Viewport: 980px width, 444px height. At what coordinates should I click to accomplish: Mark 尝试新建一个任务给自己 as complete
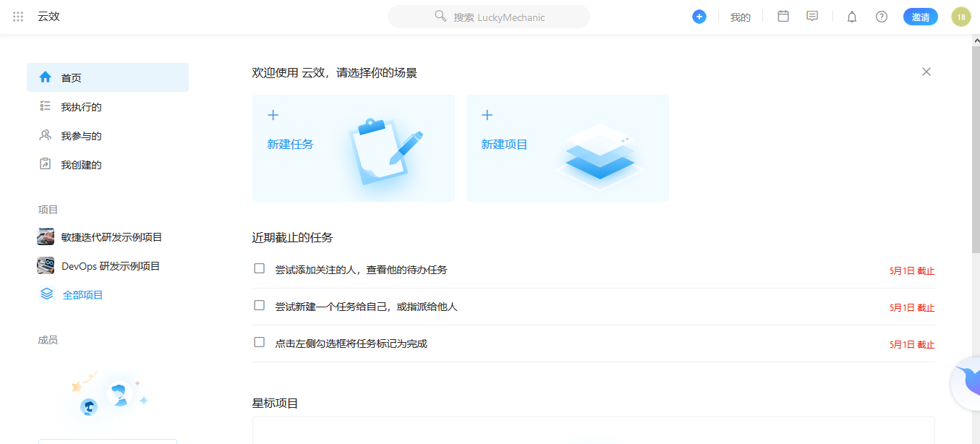(259, 305)
